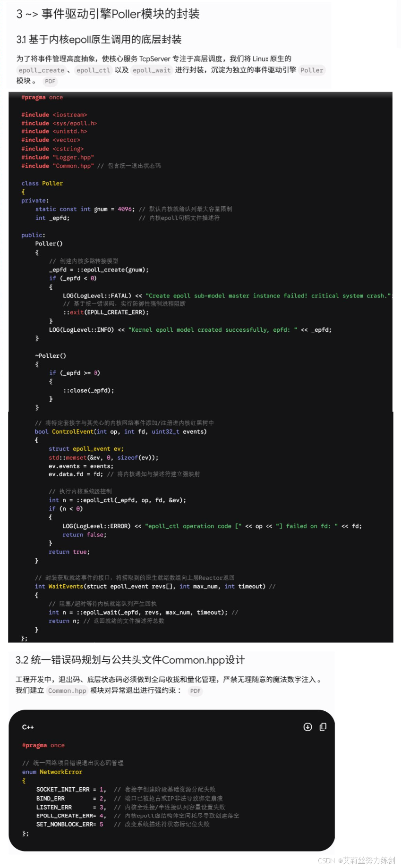The image size is (401, 868).
Task: Click the '_epfd = ::epoll_create(gnum);' line
Action: pyautogui.click(x=99, y=270)
